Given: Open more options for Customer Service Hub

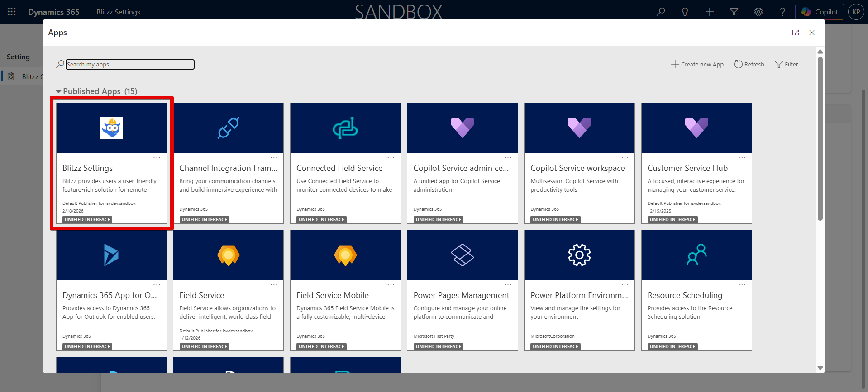Looking at the screenshot, I should [x=742, y=158].
